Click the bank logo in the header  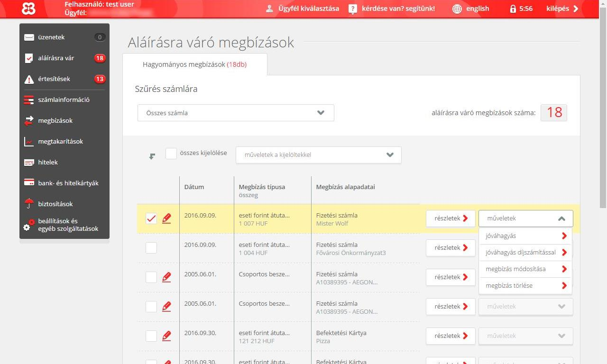point(29,8)
